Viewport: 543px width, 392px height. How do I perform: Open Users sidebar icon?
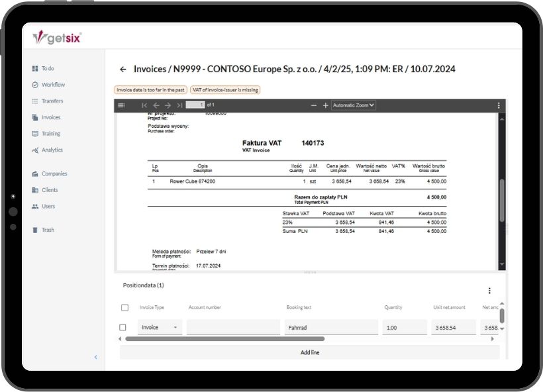click(x=35, y=207)
